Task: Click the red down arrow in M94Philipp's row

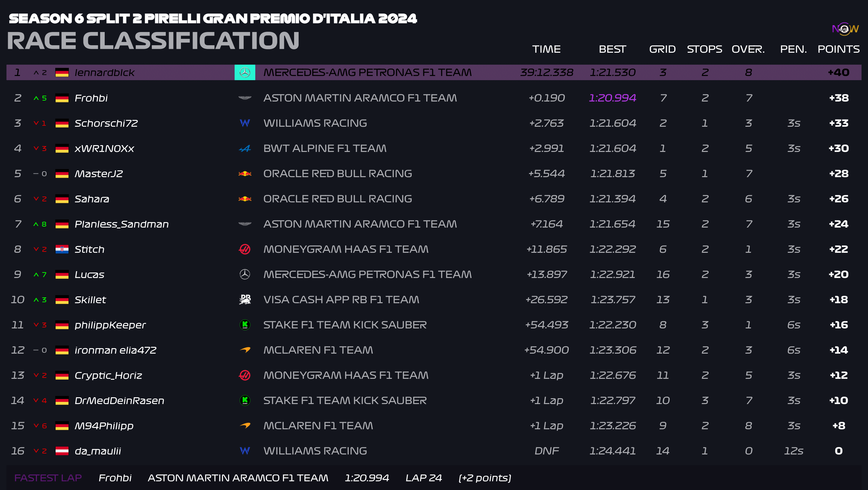Action: pos(36,426)
